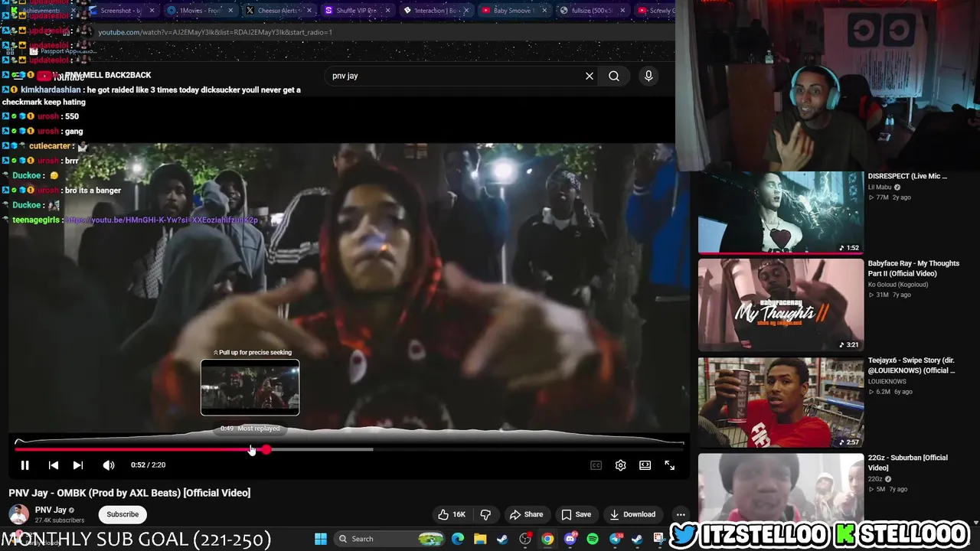Mute the YouTube player volume

pos(109,465)
